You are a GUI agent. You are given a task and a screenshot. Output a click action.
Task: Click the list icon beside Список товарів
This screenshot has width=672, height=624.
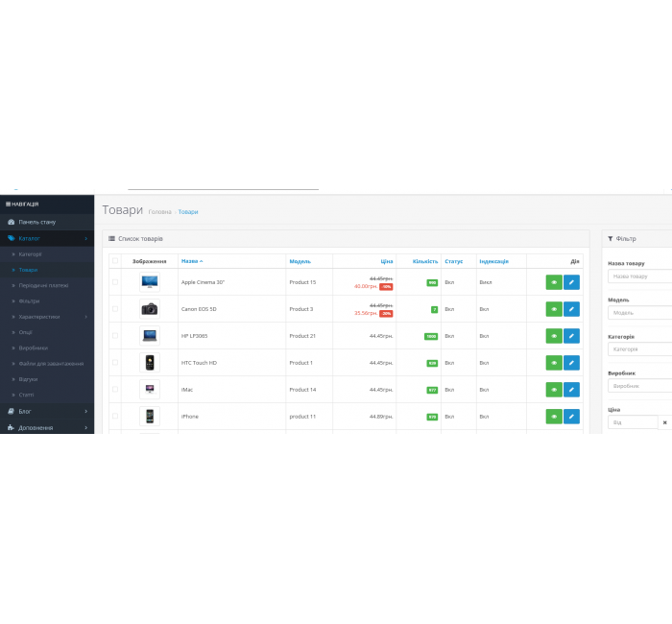(112, 239)
